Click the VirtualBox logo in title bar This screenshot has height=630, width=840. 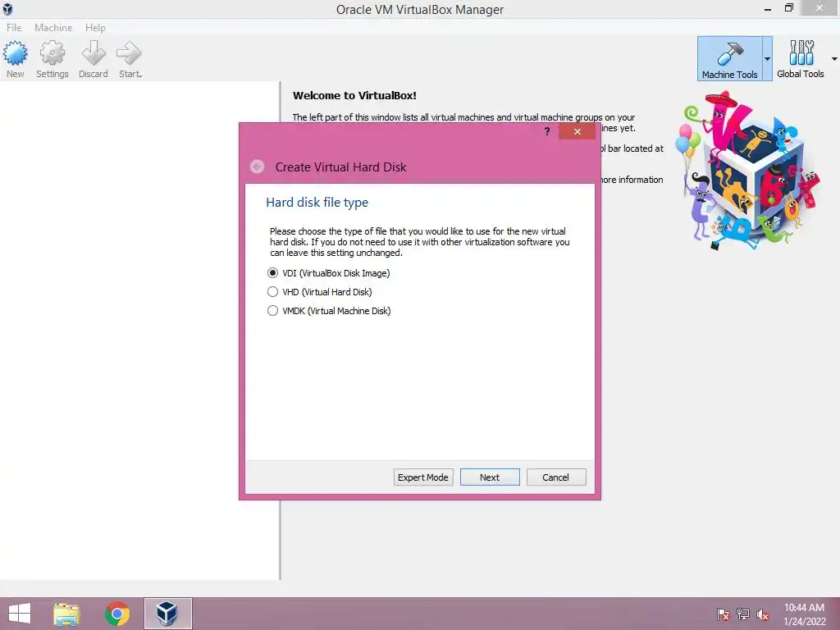click(x=7, y=8)
